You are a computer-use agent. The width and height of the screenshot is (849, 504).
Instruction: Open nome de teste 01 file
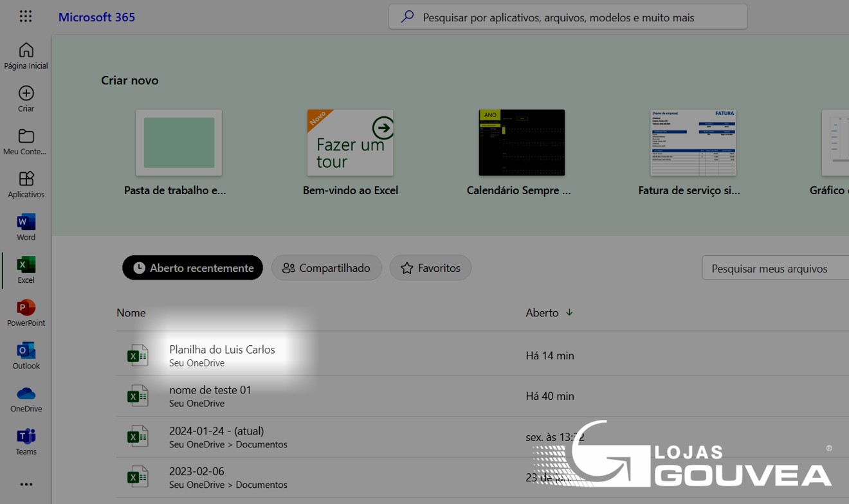(210, 390)
